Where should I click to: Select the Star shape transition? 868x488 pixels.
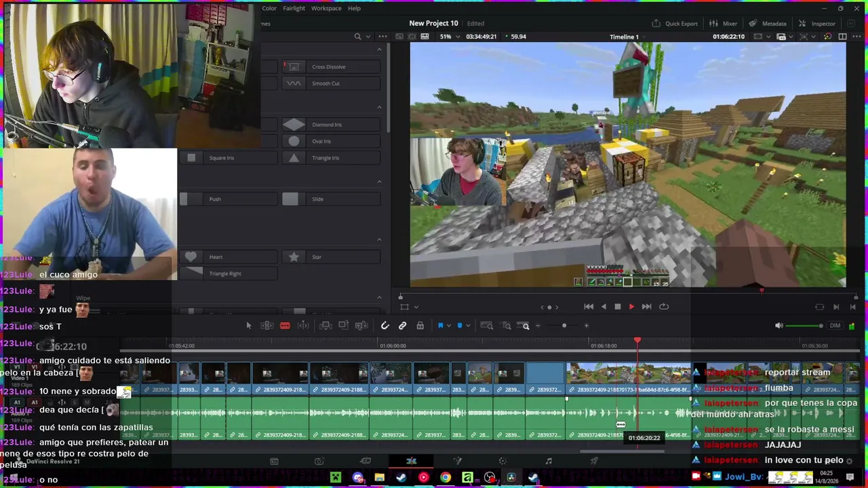point(331,257)
